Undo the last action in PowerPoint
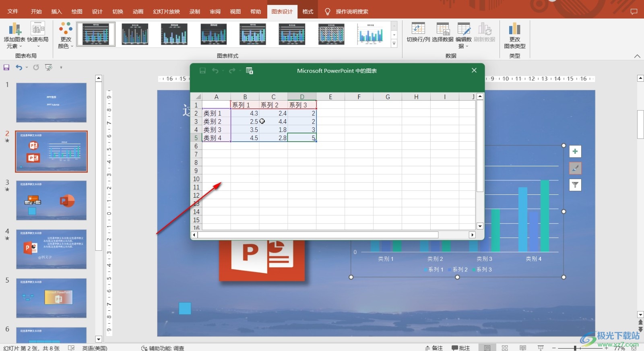The width and height of the screenshot is (644, 351). (19, 67)
